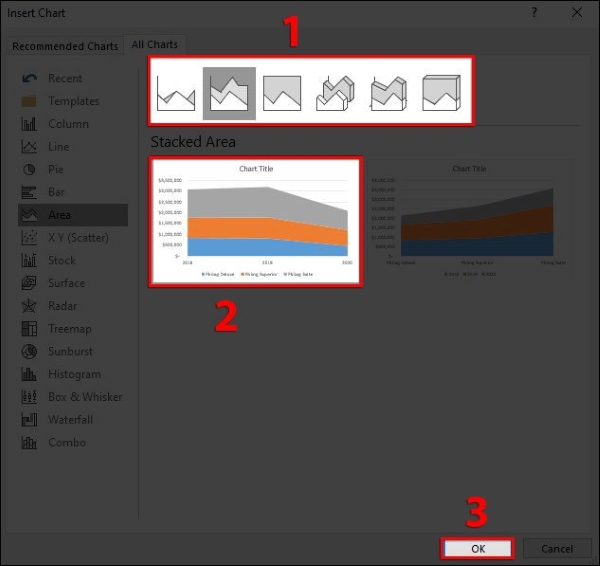Select the Treemap chart category
600x566 pixels.
pos(73,329)
